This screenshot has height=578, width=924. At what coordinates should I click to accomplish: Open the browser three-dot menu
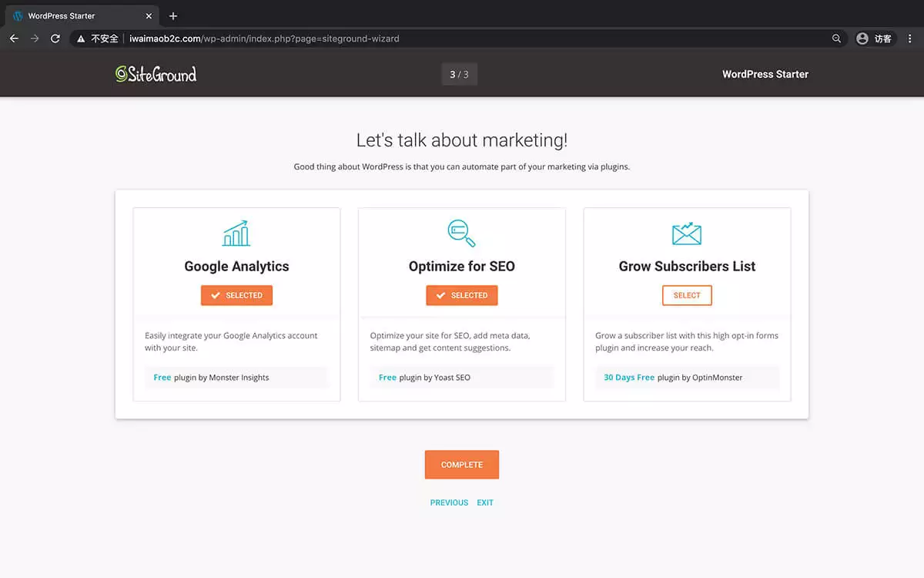pos(911,38)
